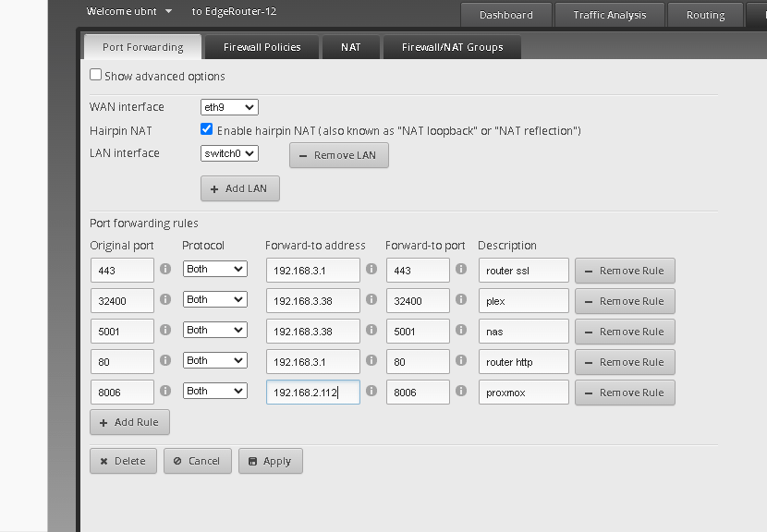Open protocol dropdown for router http rule
Viewport: 767px width, 532px height.
[215, 360]
